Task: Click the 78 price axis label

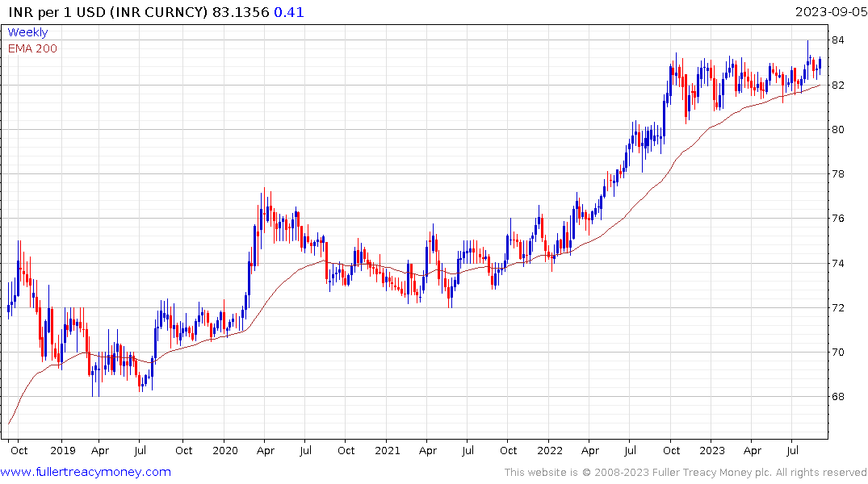Action: (837, 173)
